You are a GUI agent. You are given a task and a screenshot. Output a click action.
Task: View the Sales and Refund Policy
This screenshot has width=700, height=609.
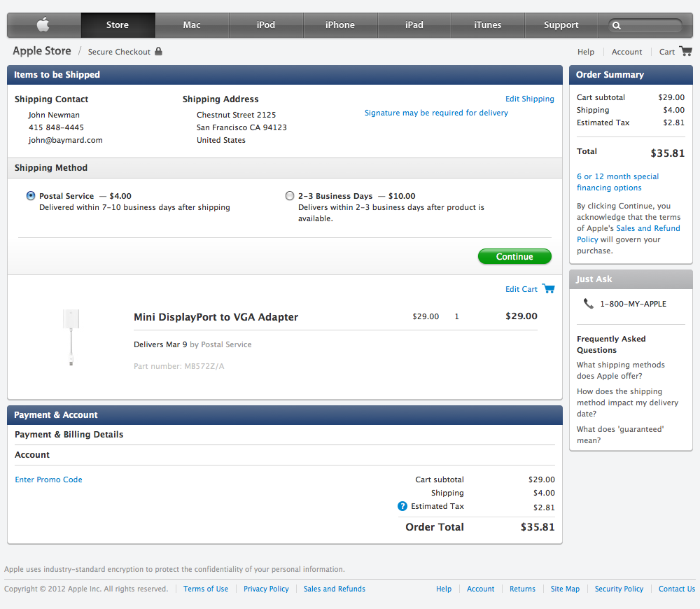(x=647, y=227)
